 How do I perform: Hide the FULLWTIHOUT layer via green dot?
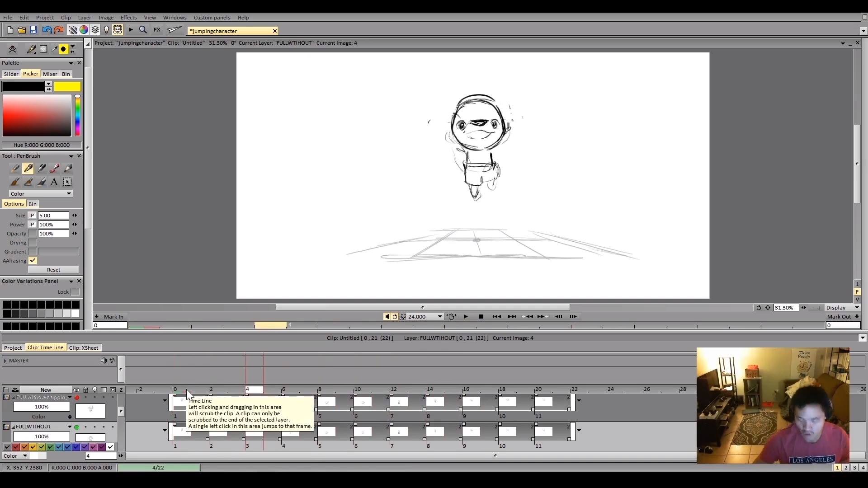point(77,427)
